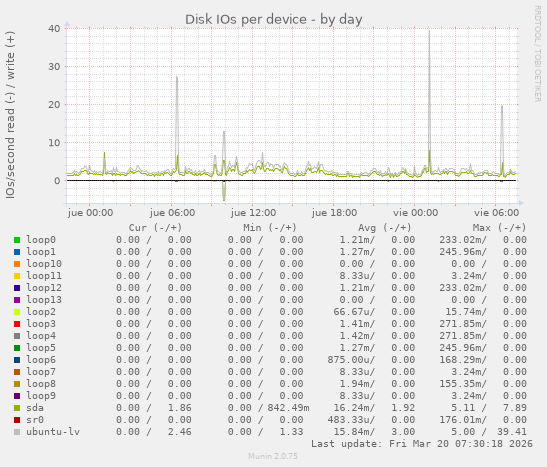Viewport: 547px width, 467px height.
Task: Click the loop12 dark blue legend swatch
Action: pos(17,288)
